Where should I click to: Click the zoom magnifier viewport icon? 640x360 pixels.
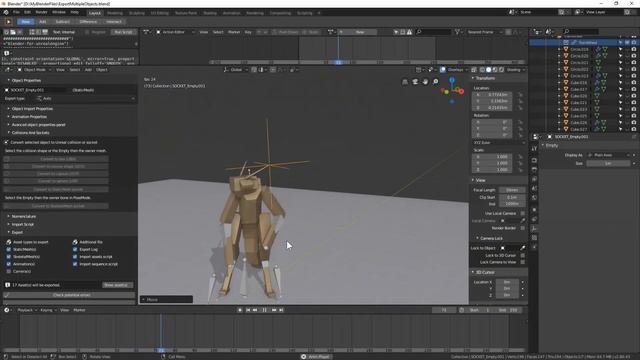tap(436, 82)
